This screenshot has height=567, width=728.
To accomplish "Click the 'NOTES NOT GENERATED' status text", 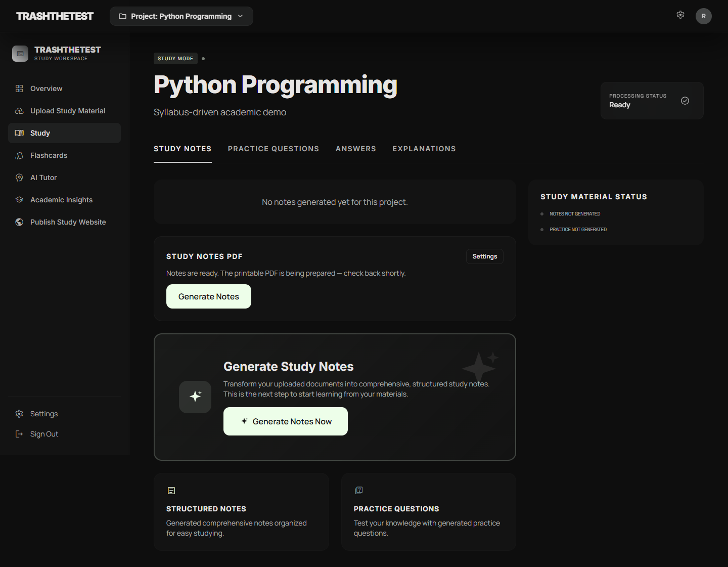I will click(575, 214).
